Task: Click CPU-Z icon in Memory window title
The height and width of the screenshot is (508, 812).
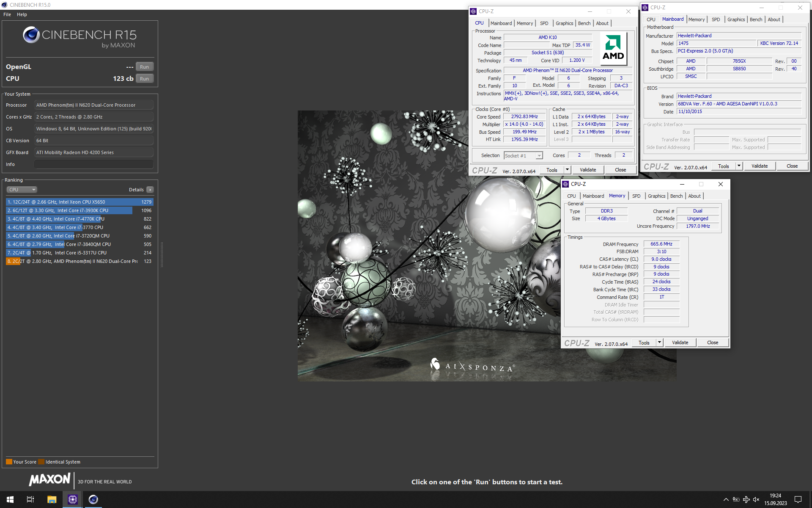Action: pyautogui.click(x=565, y=184)
